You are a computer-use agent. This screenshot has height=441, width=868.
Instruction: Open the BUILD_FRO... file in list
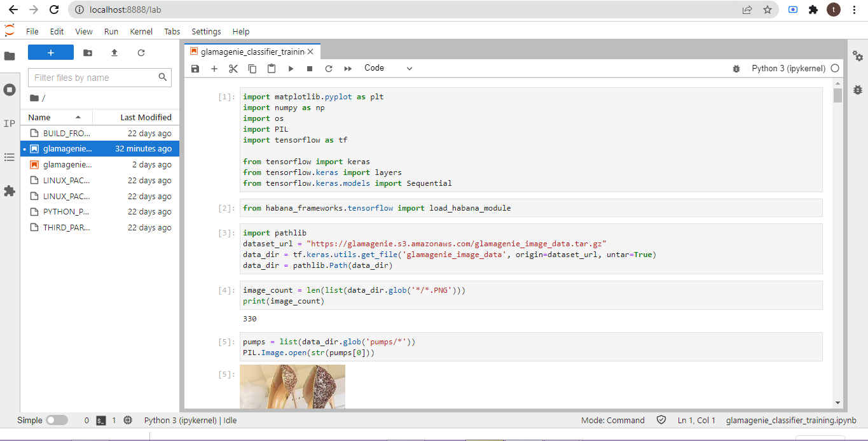point(67,134)
